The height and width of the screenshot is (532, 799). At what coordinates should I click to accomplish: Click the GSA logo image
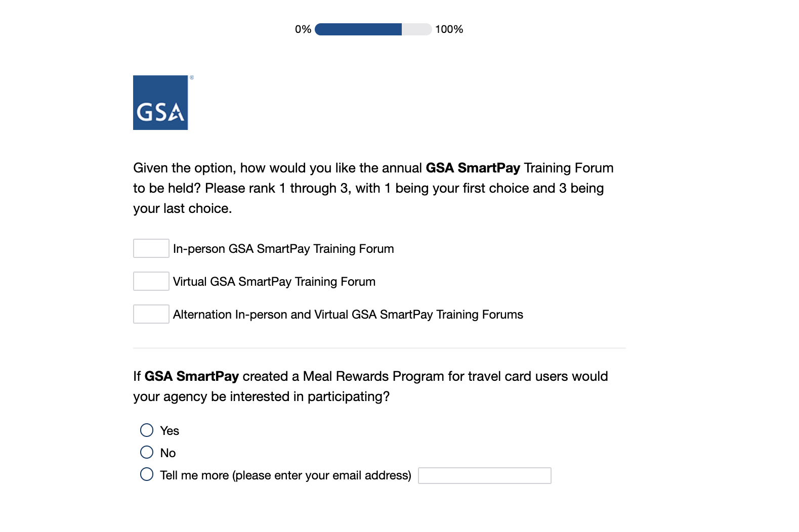pos(160,103)
